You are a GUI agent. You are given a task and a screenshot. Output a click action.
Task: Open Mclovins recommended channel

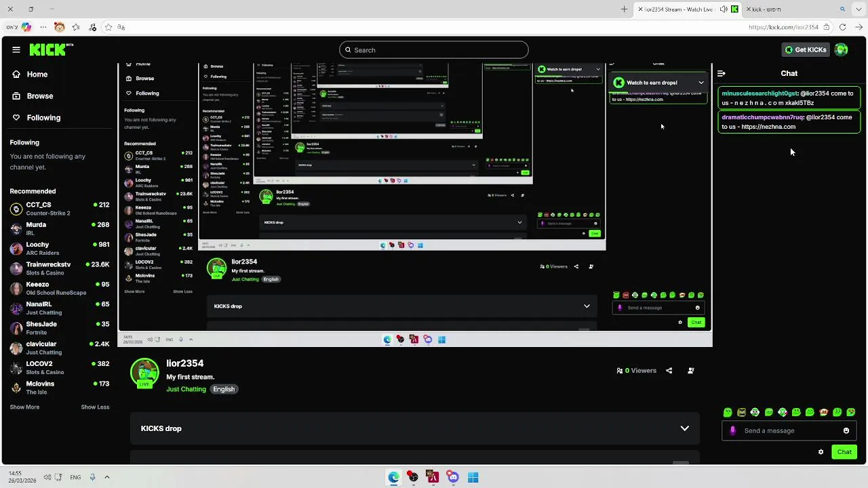pos(60,388)
